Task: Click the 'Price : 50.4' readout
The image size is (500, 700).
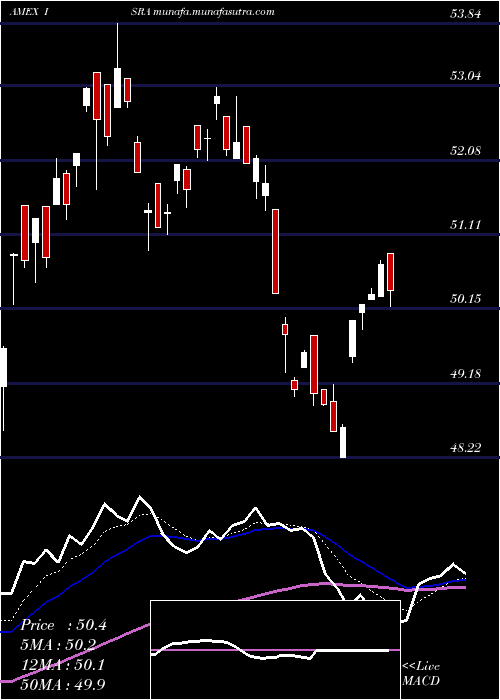Action: coord(63,625)
